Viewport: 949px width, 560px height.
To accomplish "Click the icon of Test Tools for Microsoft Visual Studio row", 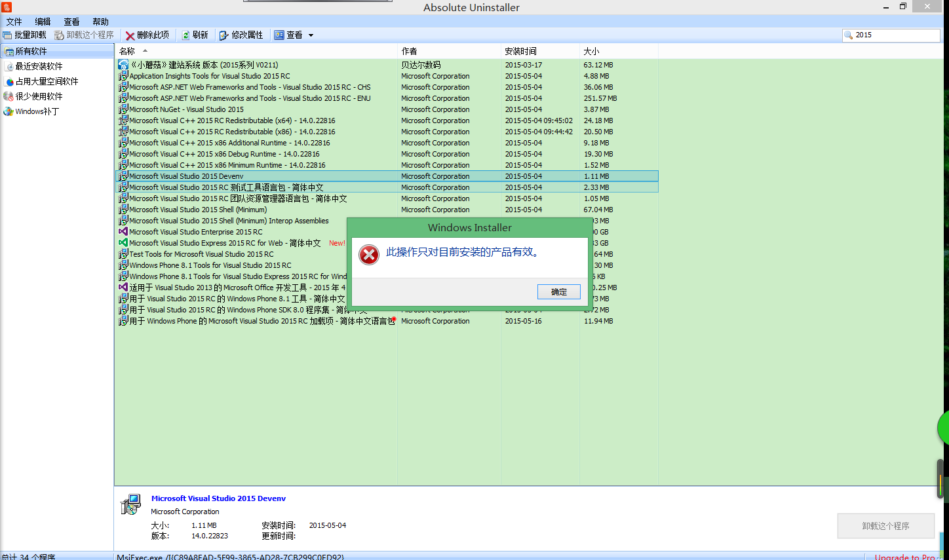I will click(x=123, y=254).
